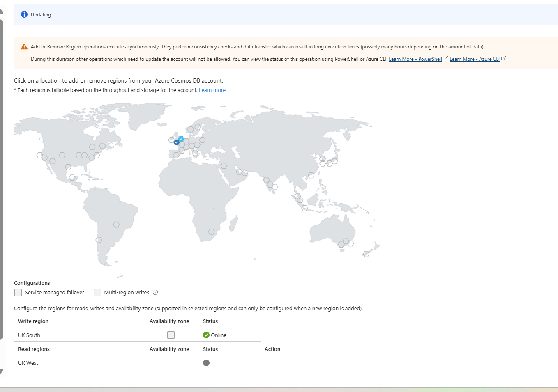Click the region hexagon in South Africa
The width and height of the screenshot is (558, 392).
tap(211, 232)
